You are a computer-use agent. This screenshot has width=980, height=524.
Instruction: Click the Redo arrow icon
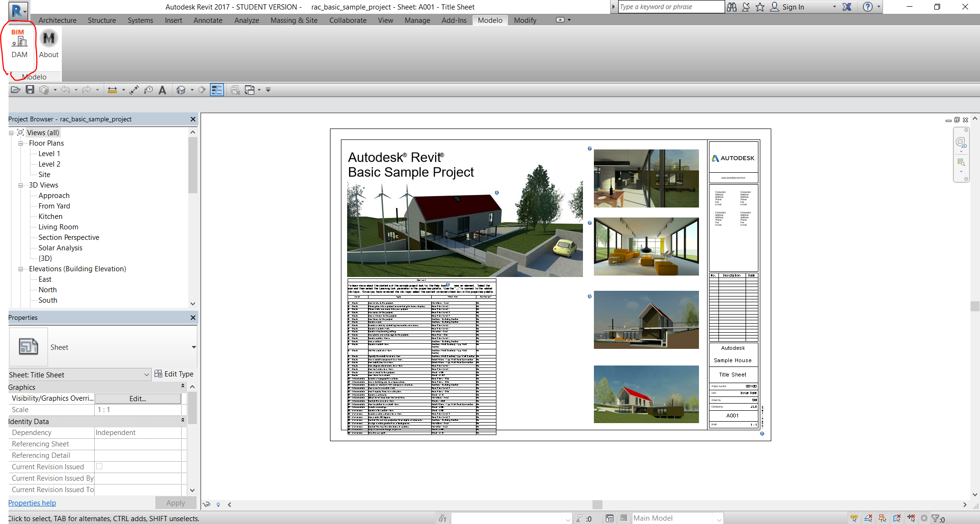click(x=87, y=89)
